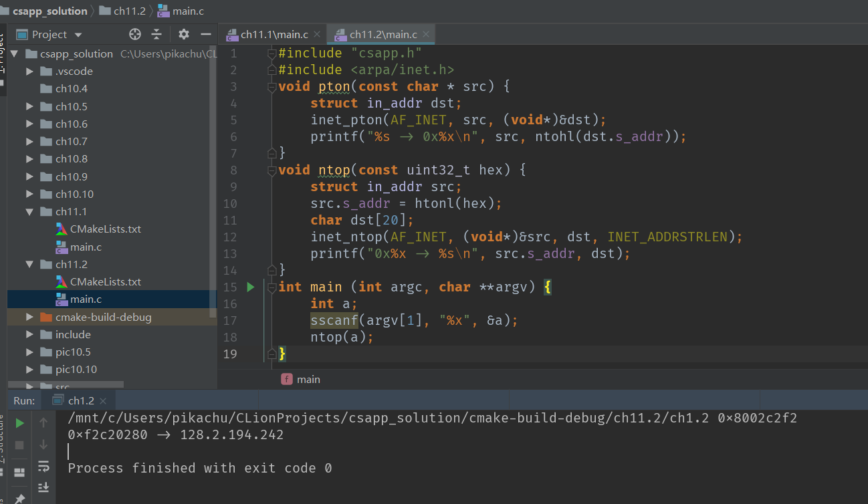The image size is (868, 504).
Task: Select main.c under ch11.2
Action: [86, 299]
